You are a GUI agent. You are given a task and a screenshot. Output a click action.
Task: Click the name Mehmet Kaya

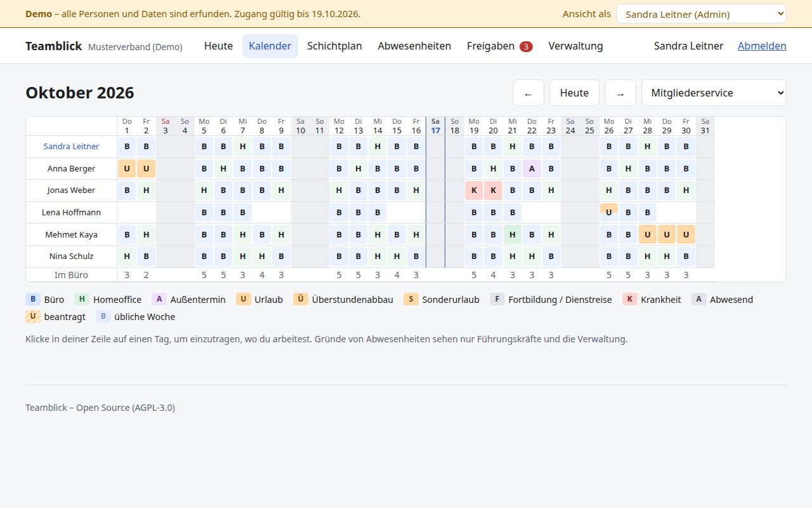coord(71,235)
